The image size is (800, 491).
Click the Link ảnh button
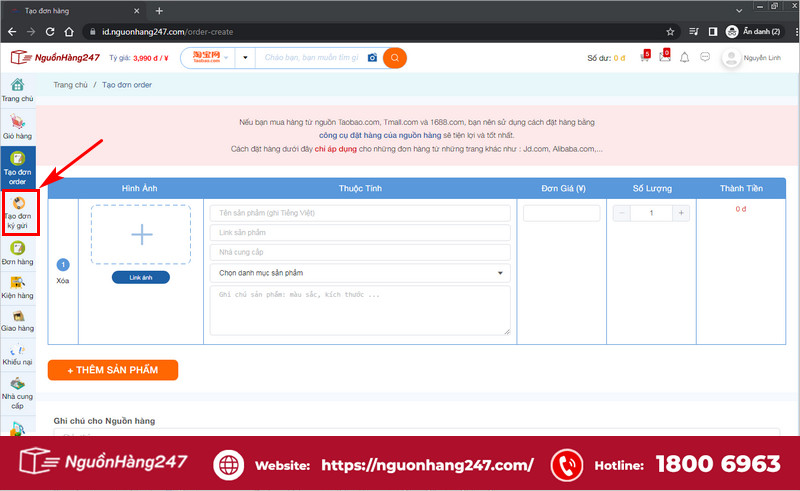(141, 278)
